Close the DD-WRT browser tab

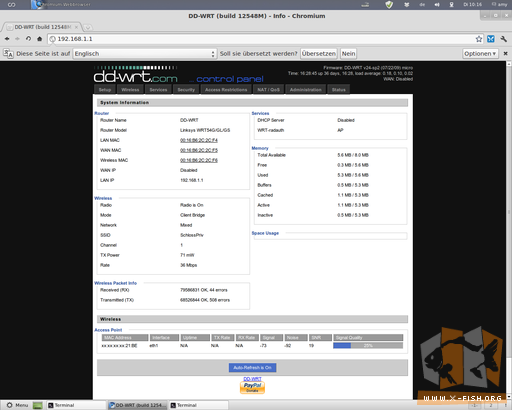pos(76,27)
